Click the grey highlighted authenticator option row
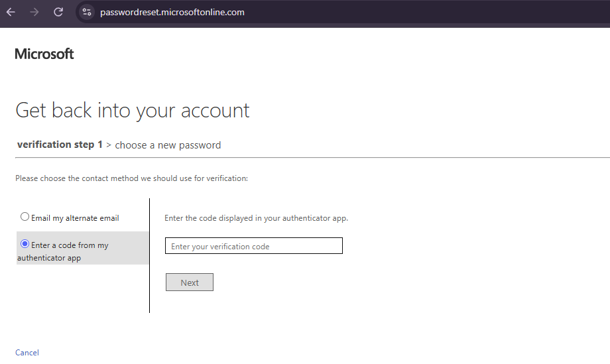 pos(82,248)
